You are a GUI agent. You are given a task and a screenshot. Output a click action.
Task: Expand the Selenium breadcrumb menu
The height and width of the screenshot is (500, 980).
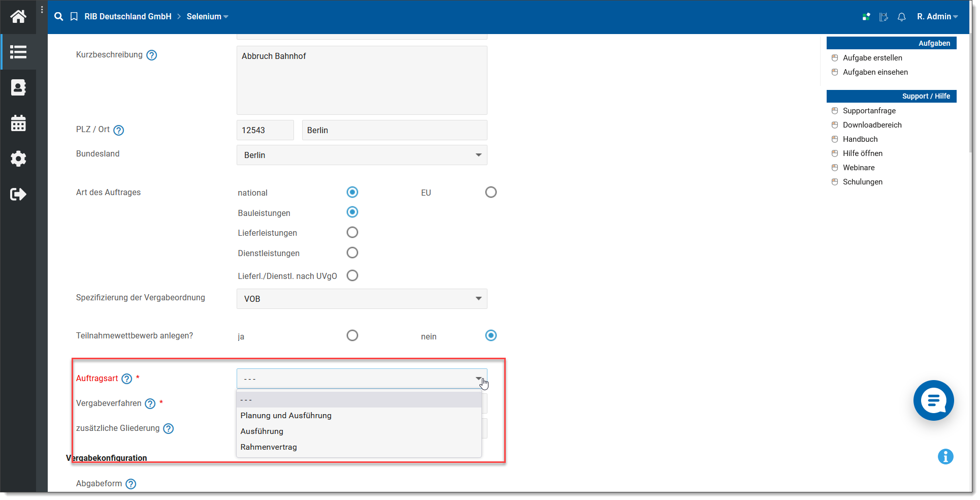point(207,17)
